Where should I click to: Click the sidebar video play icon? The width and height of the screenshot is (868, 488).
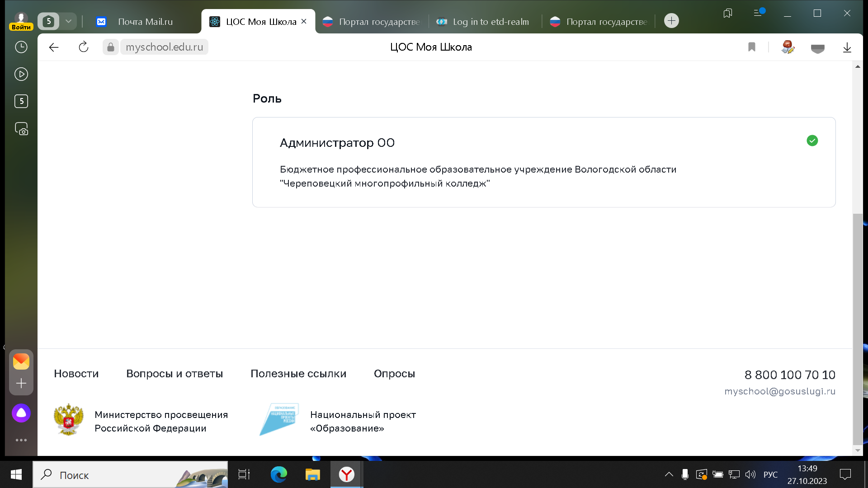pyautogui.click(x=21, y=74)
